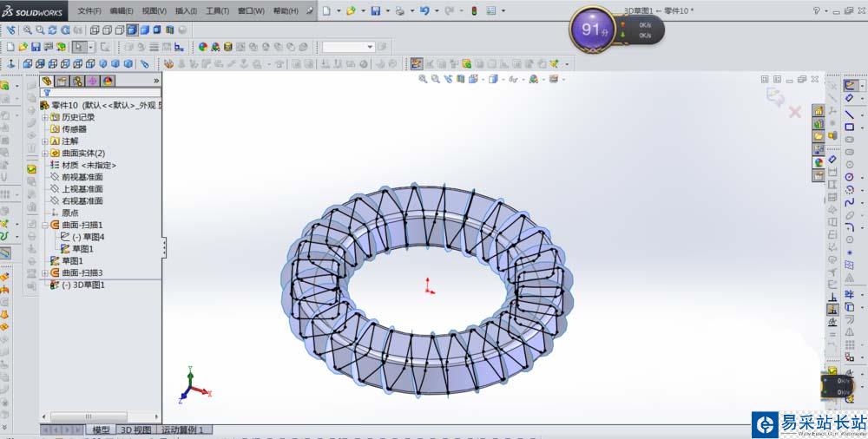Open the ConfigurationManager tab
This screenshot has height=439, width=868.
coord(77,81)
